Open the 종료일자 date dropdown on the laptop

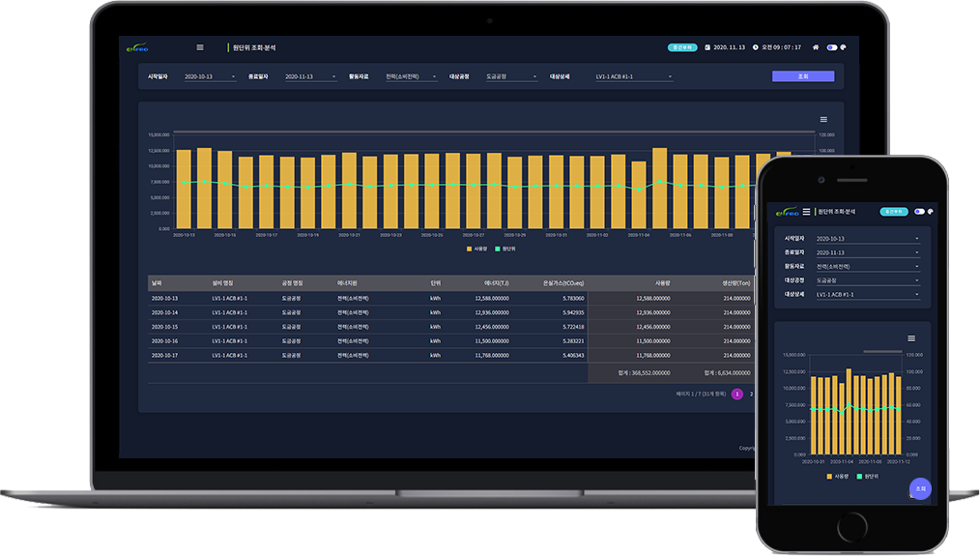(310, 76)
